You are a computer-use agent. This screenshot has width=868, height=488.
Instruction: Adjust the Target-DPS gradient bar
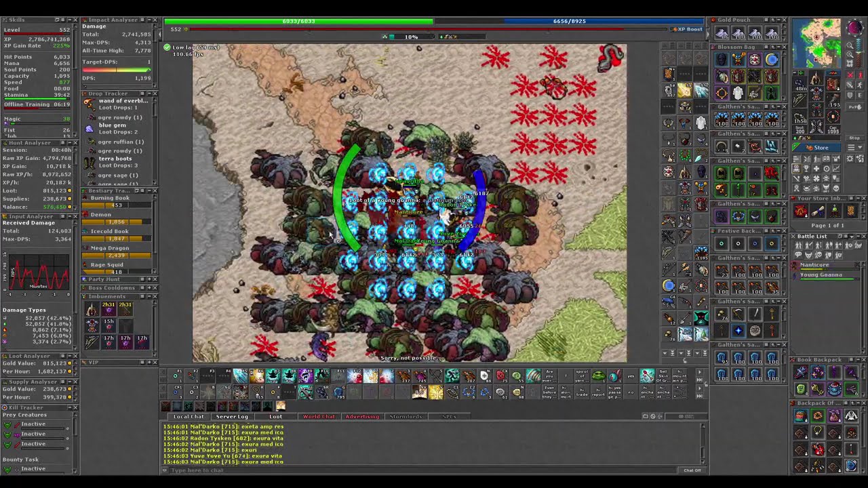(x=117, y=70)
